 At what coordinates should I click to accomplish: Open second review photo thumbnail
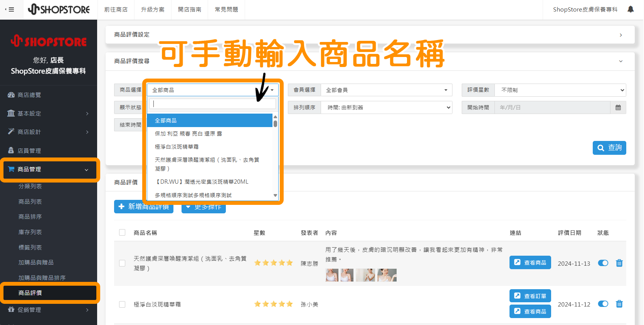(347, 275)
